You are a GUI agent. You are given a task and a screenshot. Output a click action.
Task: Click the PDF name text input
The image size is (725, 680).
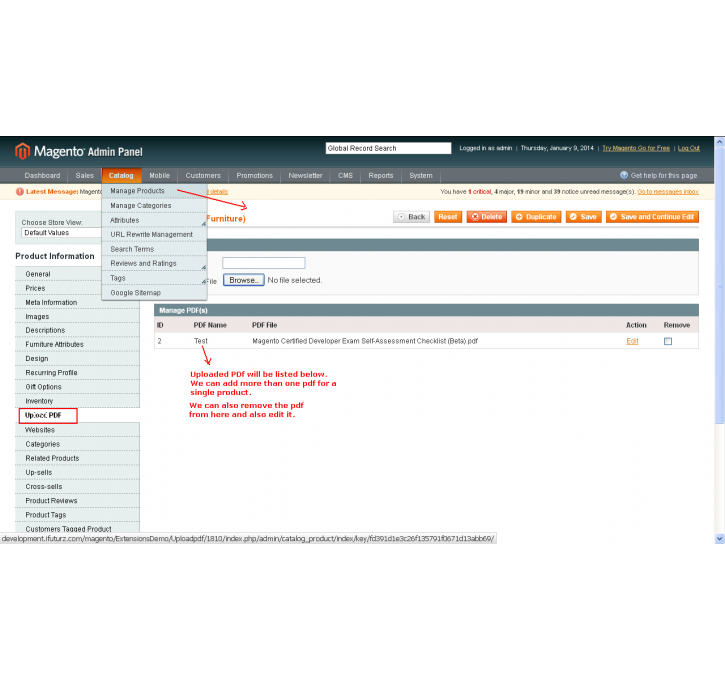click(x=264, y=263)
